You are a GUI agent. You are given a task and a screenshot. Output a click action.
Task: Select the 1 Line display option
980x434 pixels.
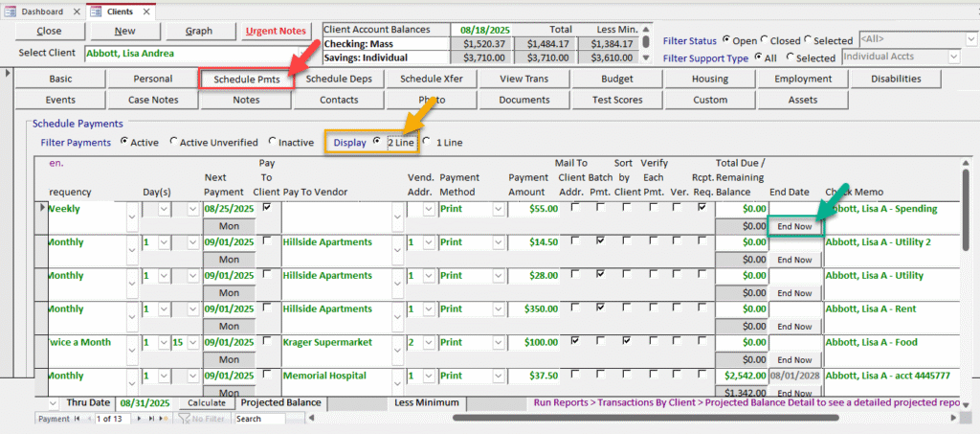click(427, 143)
